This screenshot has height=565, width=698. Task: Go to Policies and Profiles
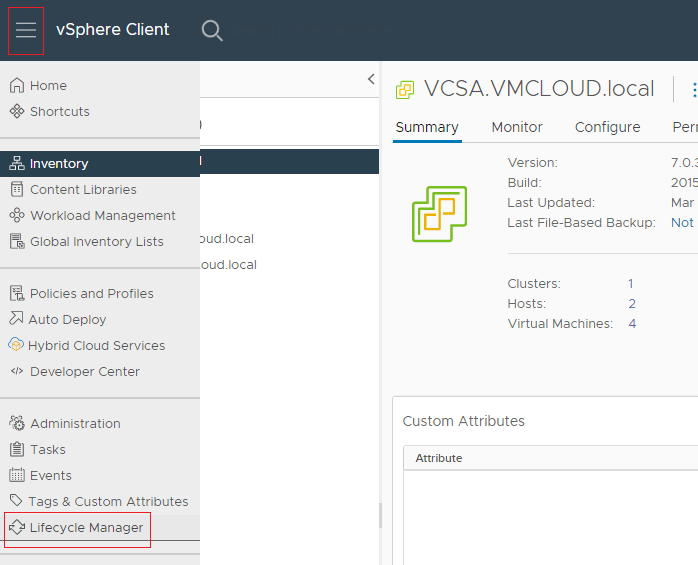click(91, 293)
